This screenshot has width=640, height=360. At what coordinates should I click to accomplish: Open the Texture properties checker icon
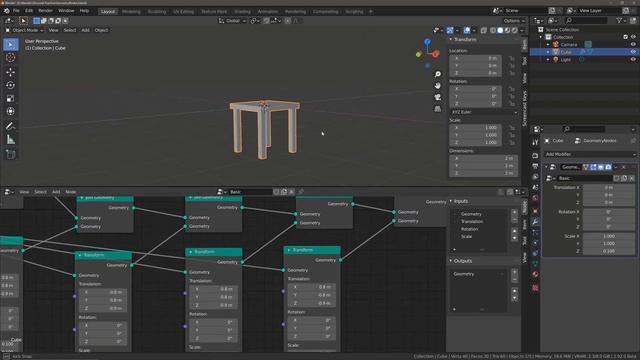[535, 288]
